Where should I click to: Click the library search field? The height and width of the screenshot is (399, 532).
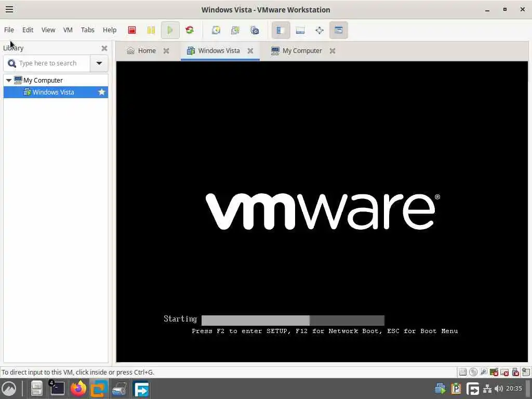point(47,63)
